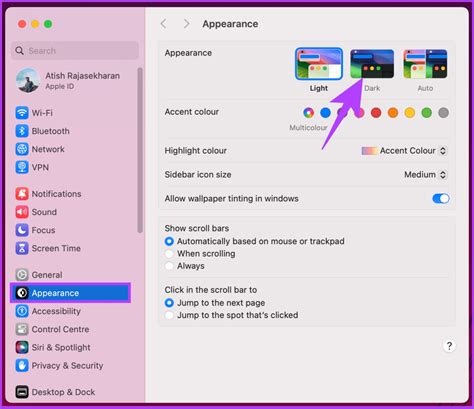
Task: Click the Wi-Fi icon in sidebar
Action: tap(22, 113)
